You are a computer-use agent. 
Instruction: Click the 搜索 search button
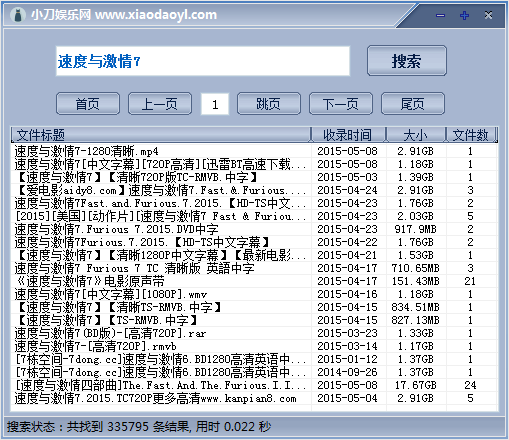click(x=407, y=61)
